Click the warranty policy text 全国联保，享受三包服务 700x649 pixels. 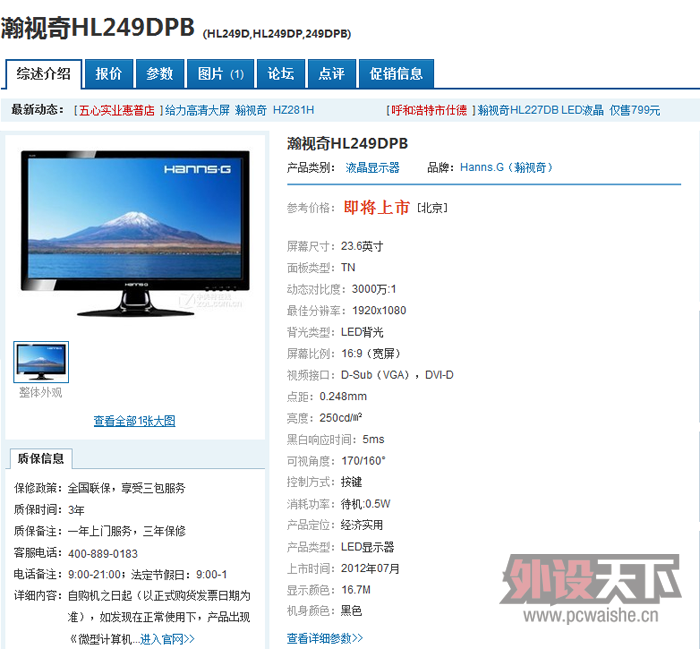tap(126, 488)
